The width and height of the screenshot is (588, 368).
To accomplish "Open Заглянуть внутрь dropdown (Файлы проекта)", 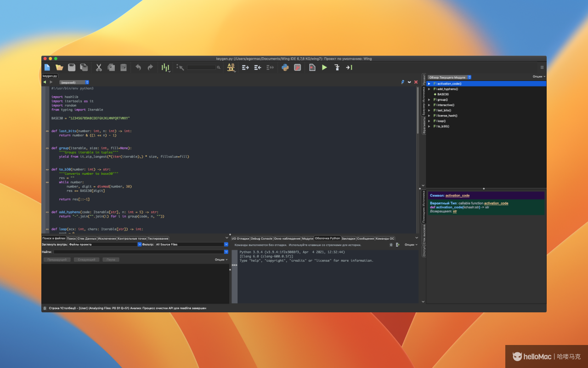I will pos(105,245).
